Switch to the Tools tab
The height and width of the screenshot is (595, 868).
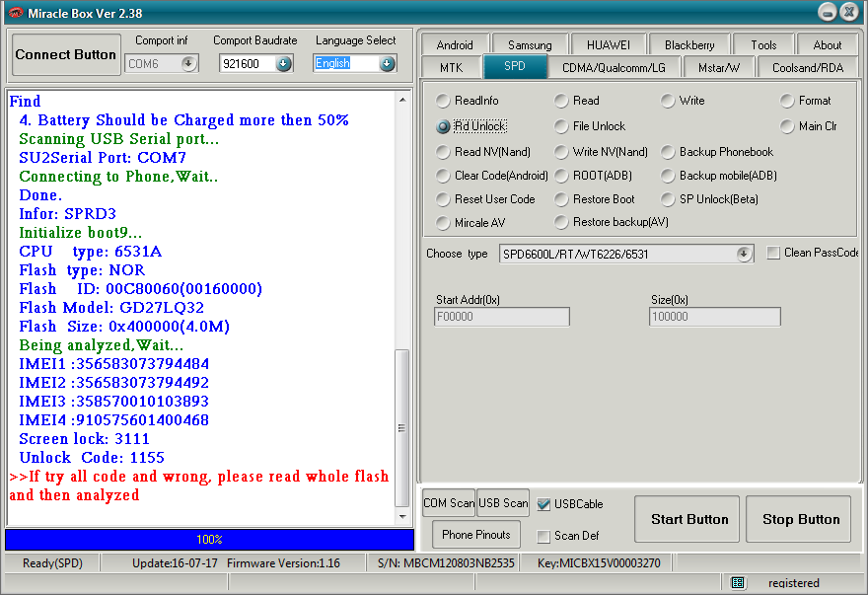pos(763,44)
